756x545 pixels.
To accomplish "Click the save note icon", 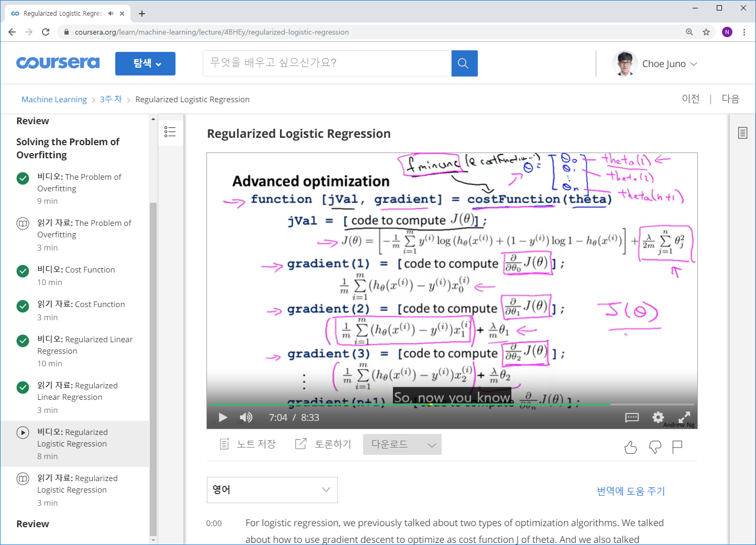I will point(224,444).
